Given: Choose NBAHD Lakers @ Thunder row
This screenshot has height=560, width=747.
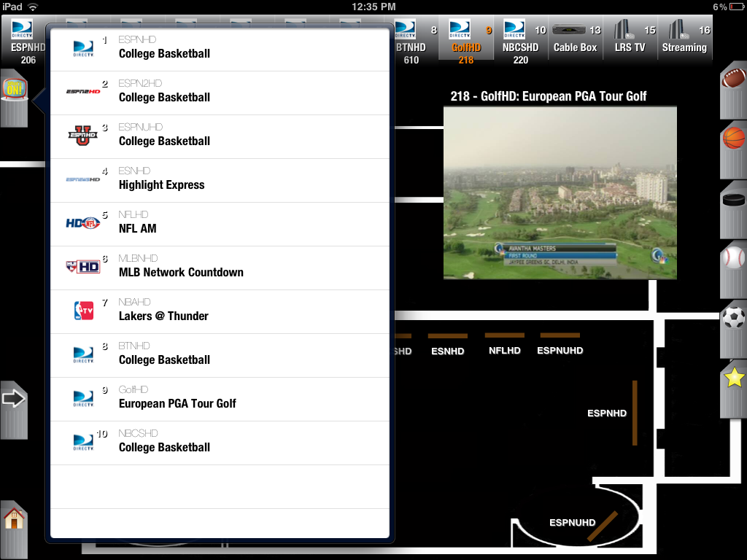Looking at the screenshot, I should point(220,312).
